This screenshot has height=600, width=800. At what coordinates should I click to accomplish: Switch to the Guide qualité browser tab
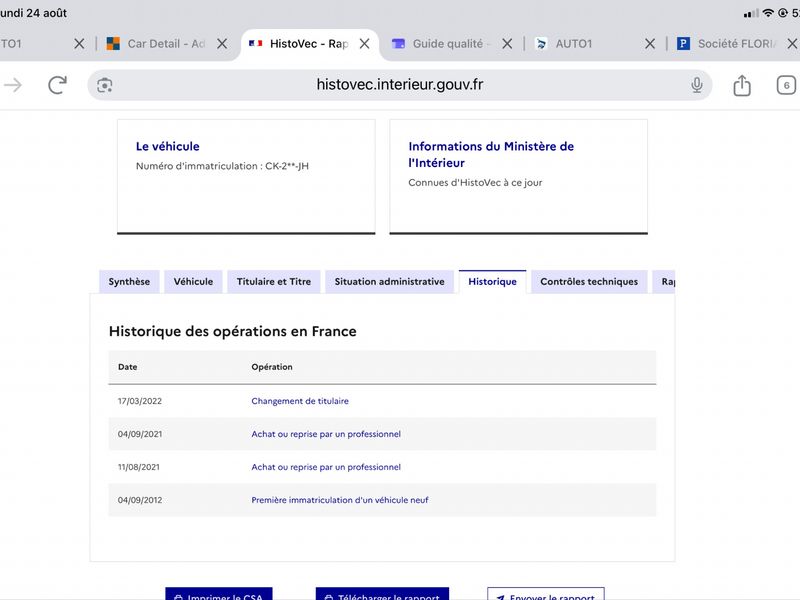pyautogui.click(x=441, y=44)
